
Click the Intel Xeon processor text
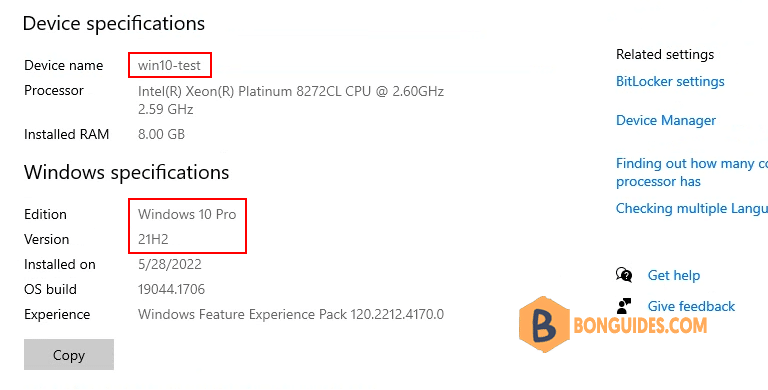click(291, 100)
